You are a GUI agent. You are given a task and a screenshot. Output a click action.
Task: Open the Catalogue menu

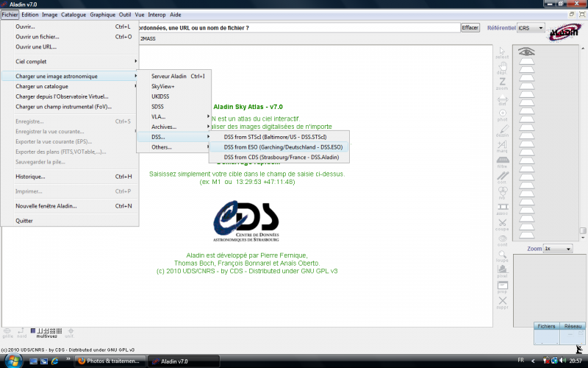pos(73,15)
